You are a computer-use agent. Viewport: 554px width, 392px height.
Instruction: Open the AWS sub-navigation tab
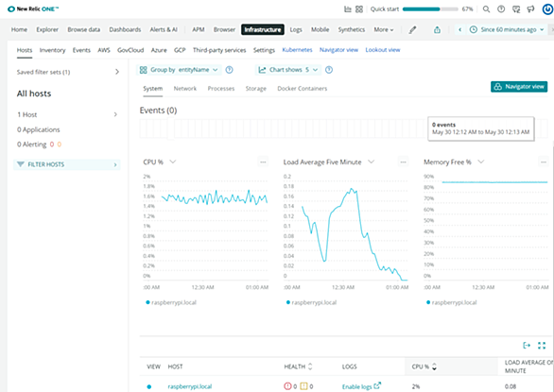[104, 50]
